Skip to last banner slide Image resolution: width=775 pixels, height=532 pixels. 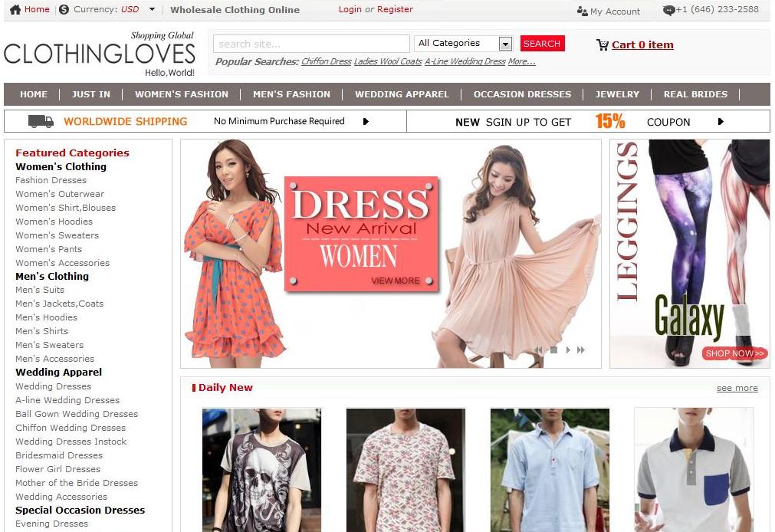pos(581,350)
